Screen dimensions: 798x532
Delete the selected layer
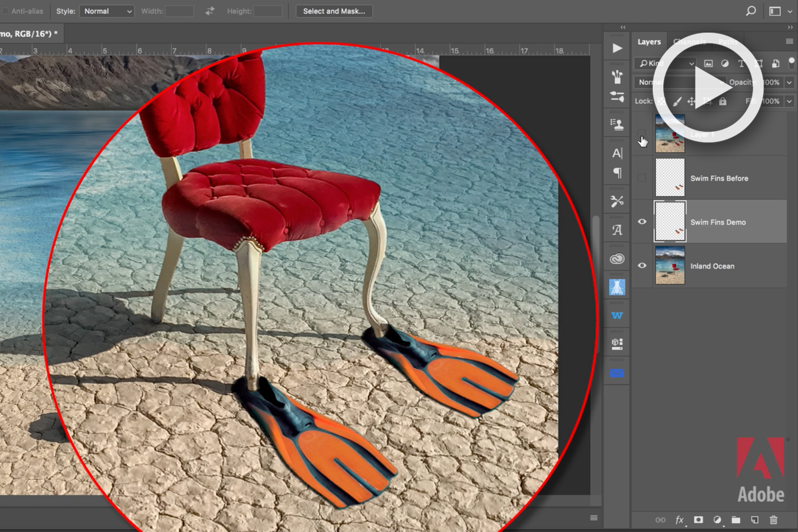[x=773, y=520]
